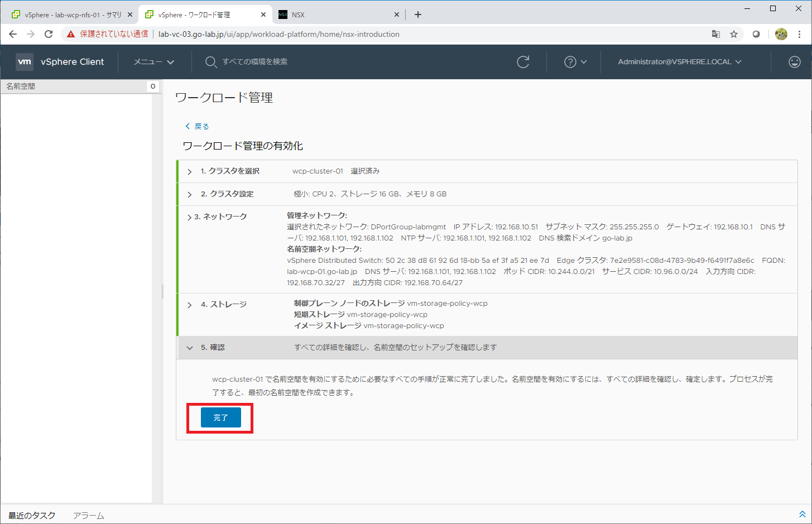The width and height of the screenshot is (812, 524).
Task: Click the 完了 finish button
Action: coord(221,417)
